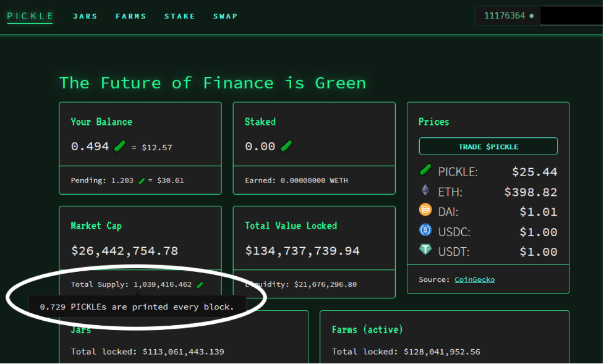Click the Jars Total locked $113,061,443.139 text
604x364 pixels.
pos(148,352)
